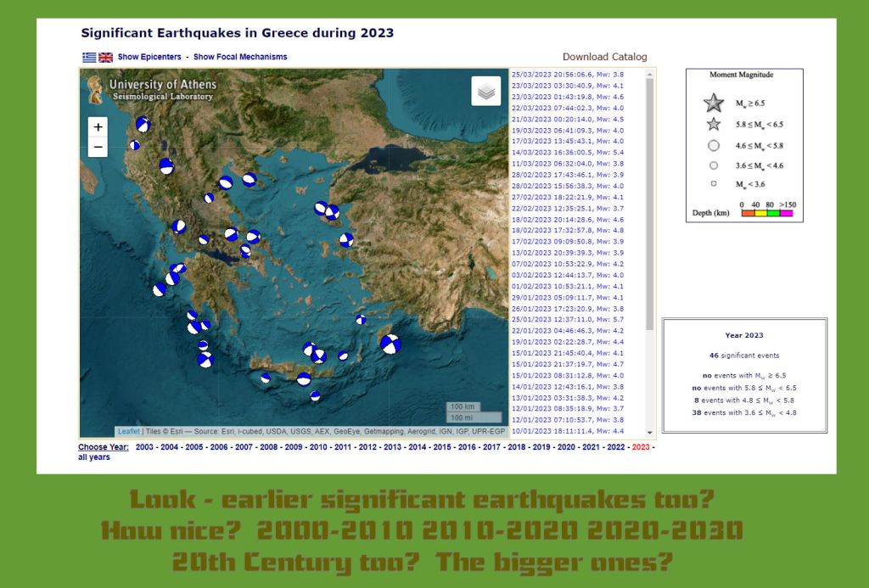Open the 'all years' earthquake view
The image size is (869, 588).
(x=94, y=457)
